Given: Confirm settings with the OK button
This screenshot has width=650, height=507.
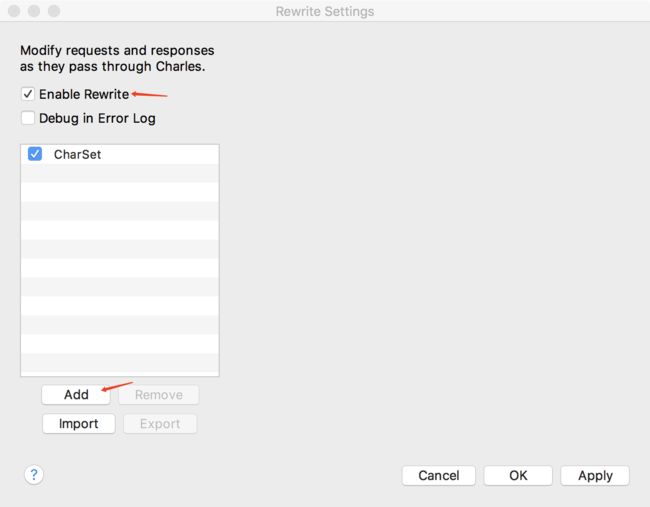Looking at the screenshot, I should tap(518, 475).
